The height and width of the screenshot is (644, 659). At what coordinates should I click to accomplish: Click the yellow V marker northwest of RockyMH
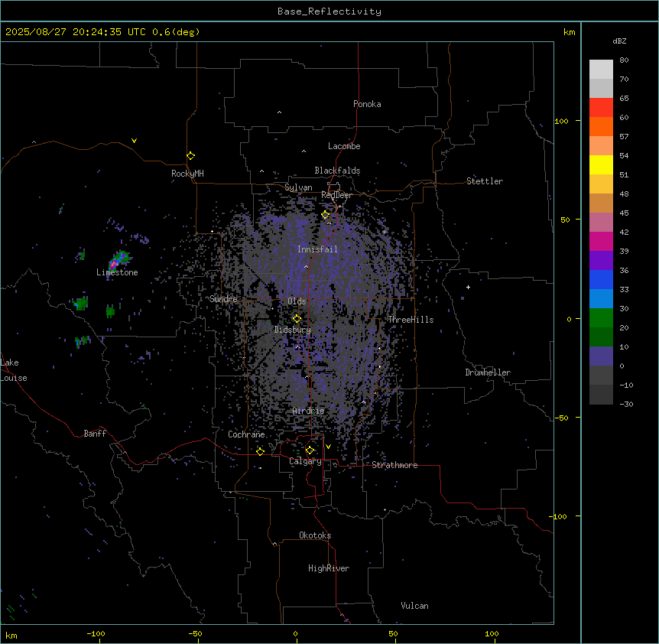click(x=134, y=141)
